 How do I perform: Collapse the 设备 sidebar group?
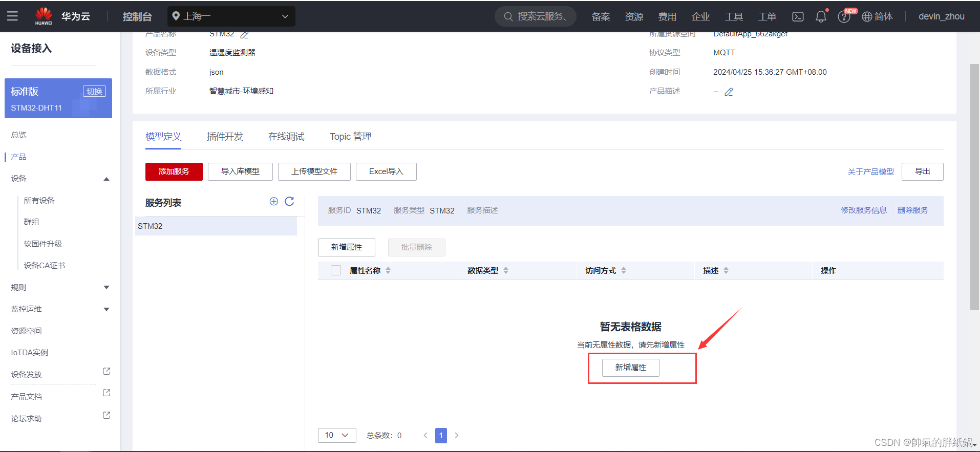point(106,179)
